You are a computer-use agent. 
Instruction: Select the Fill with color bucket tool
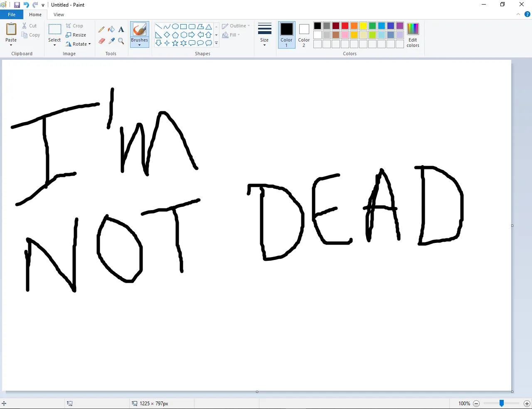tap(111, 29)
